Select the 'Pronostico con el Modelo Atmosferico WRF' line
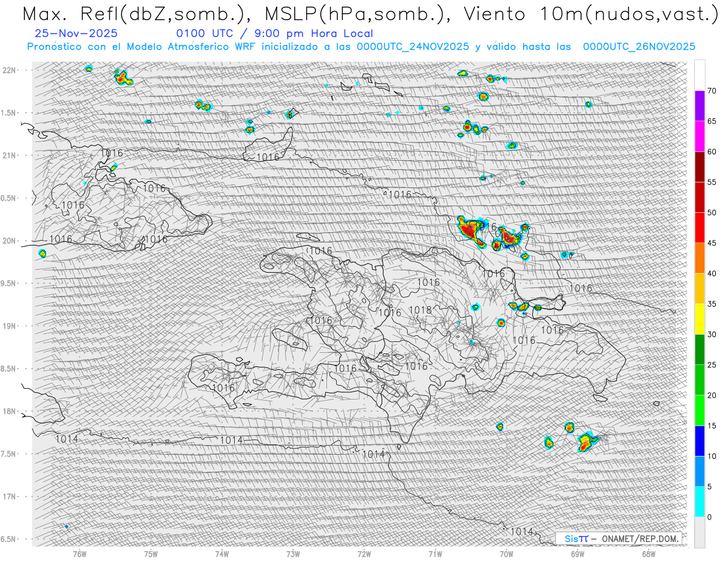This screenshot has width=728, height=562. click(x=362, y=47)
